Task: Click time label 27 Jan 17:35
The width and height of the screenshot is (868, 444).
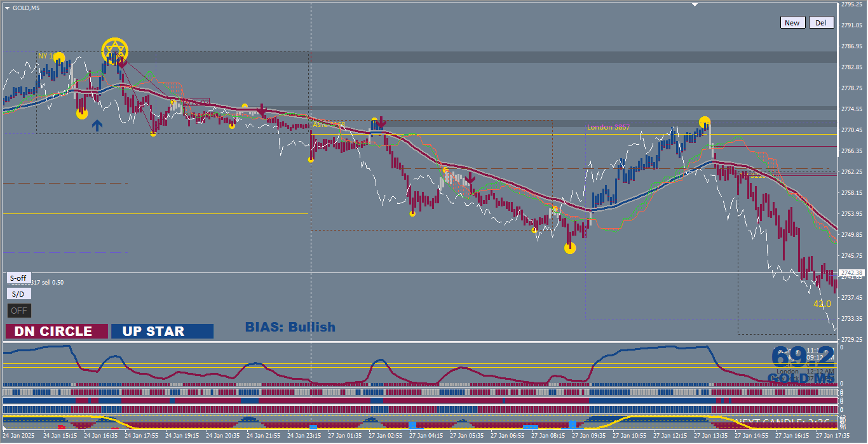Action: [833, 436]
